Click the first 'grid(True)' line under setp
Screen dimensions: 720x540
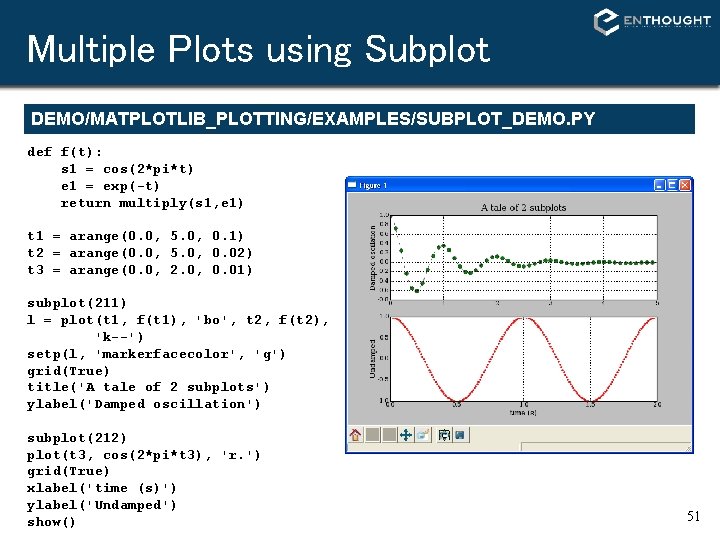point(68,371)
